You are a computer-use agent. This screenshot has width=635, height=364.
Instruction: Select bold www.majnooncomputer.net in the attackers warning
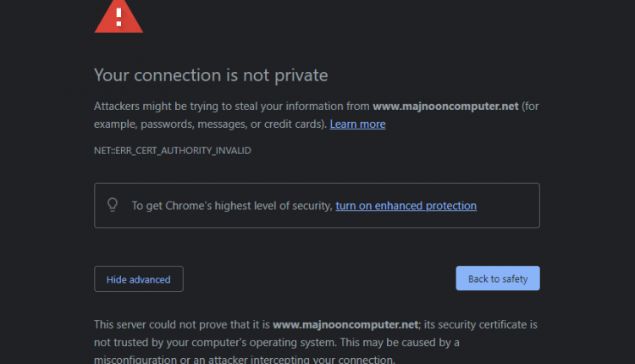[x=445, y=106]
